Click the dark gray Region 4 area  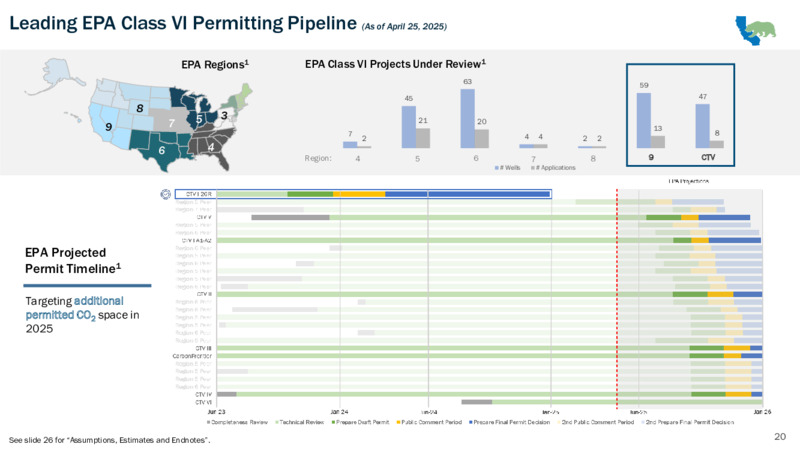coord(211,146)
